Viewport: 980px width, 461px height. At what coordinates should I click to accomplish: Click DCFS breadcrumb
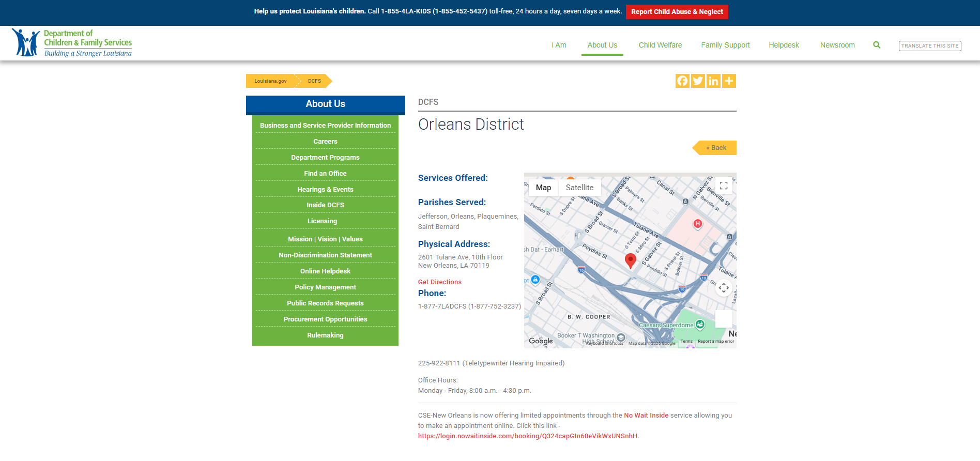click(315, 81)
